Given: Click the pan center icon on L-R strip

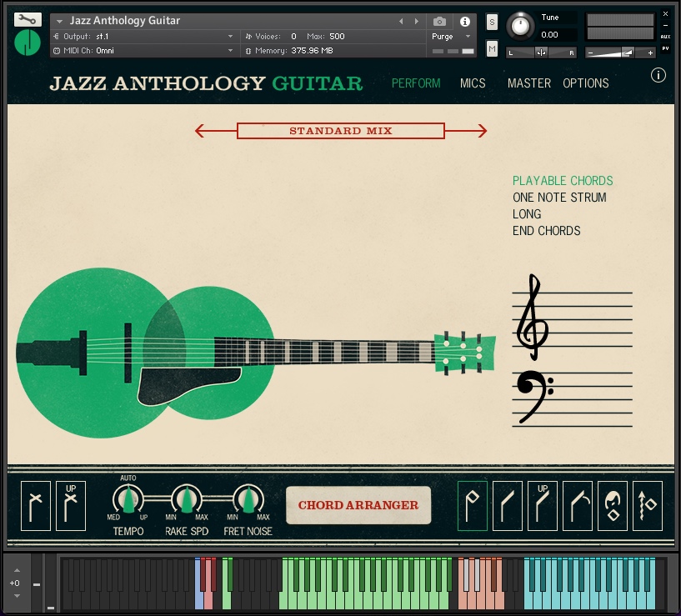Looking at the screenshot, I should [541, 53].
